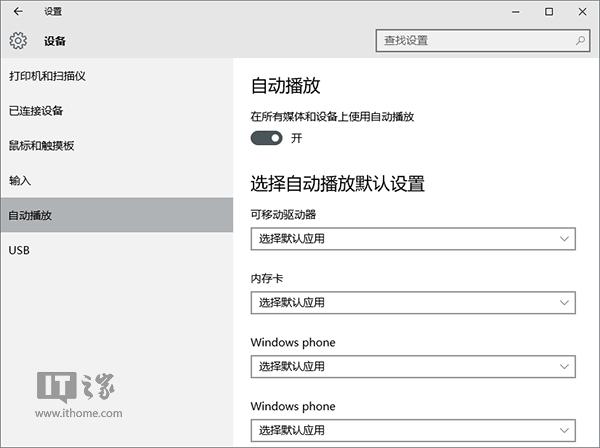600x448 pixels.
Task: Go back with the arrow icon
Action: 18,11
